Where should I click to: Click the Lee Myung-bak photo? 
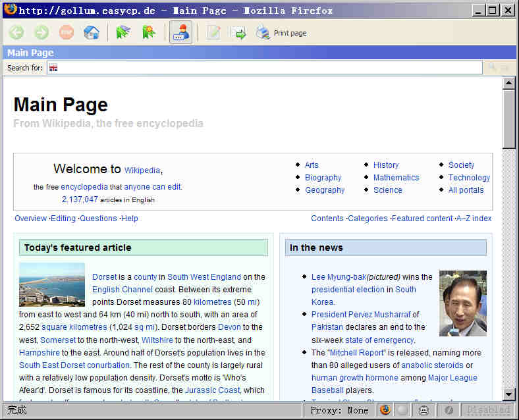pyautogui.click(x=463, y=303)
